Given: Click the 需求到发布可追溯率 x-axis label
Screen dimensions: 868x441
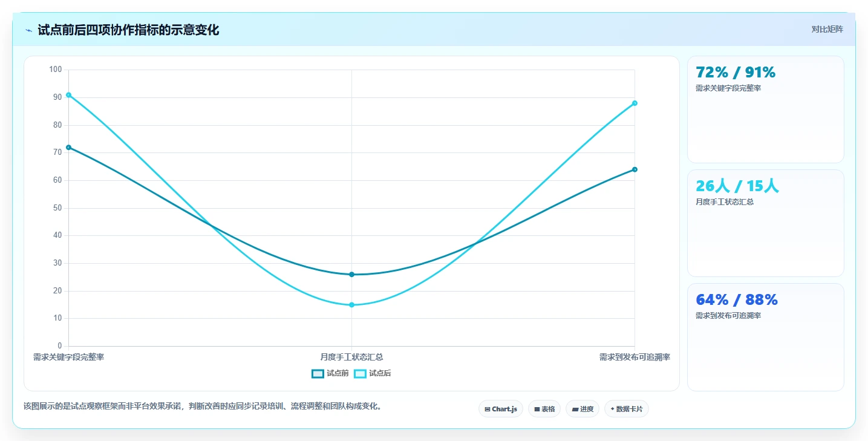Looking at the screenshot, I should [x=635, y=357].
